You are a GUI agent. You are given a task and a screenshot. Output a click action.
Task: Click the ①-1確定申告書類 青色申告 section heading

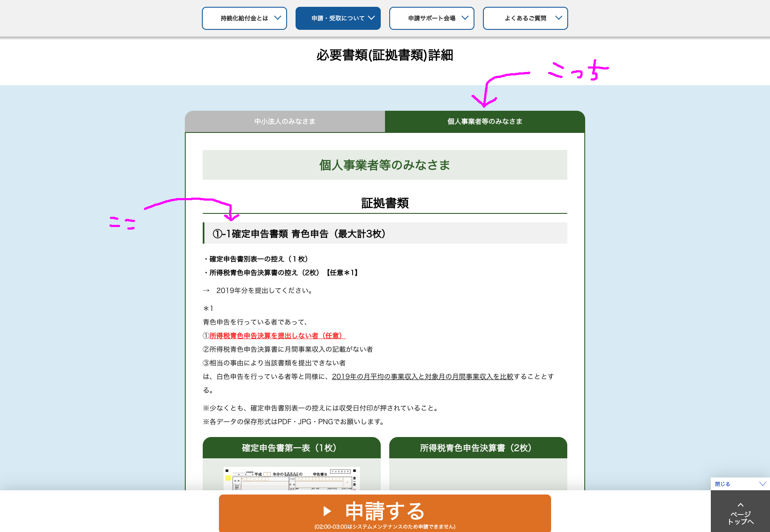[299, 233]
